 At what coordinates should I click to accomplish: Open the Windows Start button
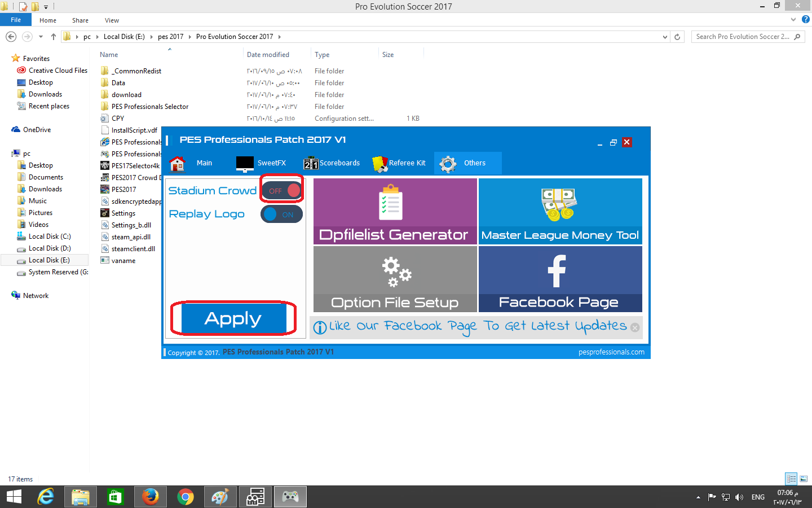point(14,497)
